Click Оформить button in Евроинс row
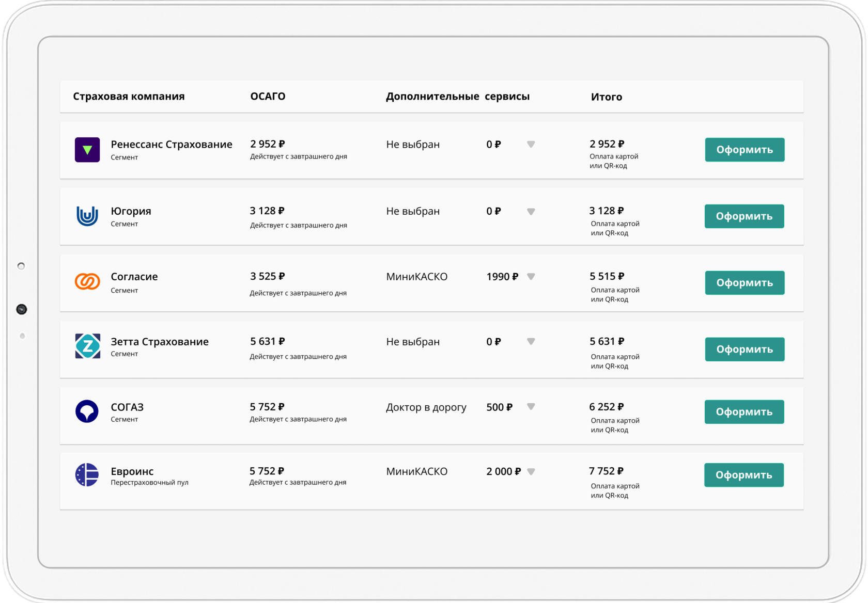 (x=744, y=475)
